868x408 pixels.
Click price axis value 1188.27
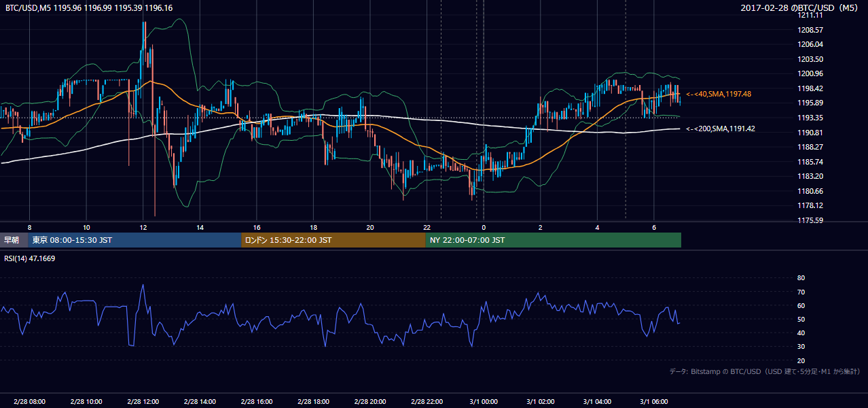[x=810, y=147]
